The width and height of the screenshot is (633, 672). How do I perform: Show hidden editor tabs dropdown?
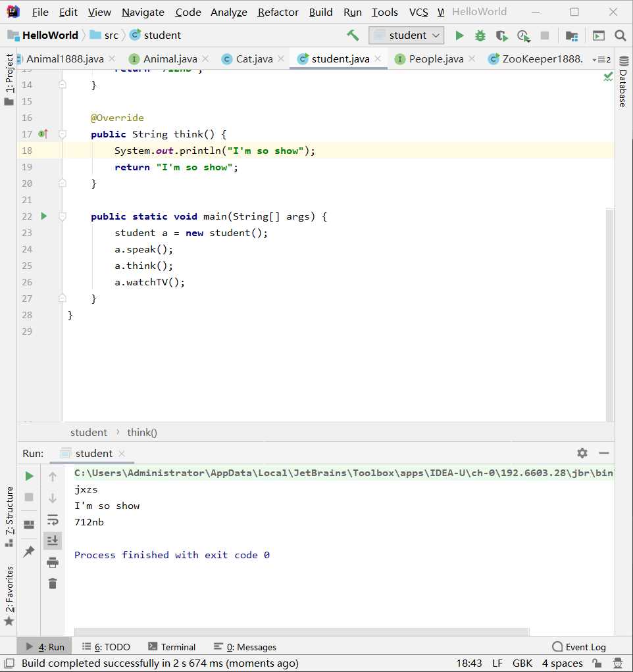click(x=601, y=59)
